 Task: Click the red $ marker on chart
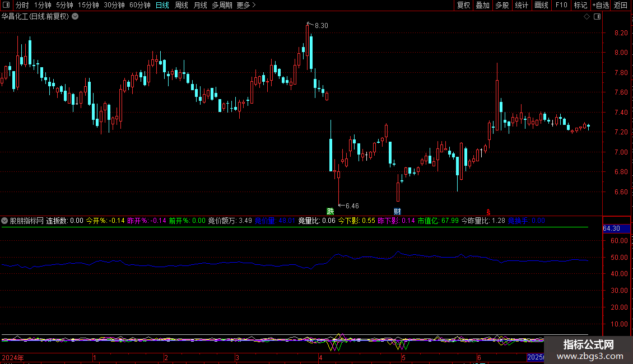(x=488, y=212)
